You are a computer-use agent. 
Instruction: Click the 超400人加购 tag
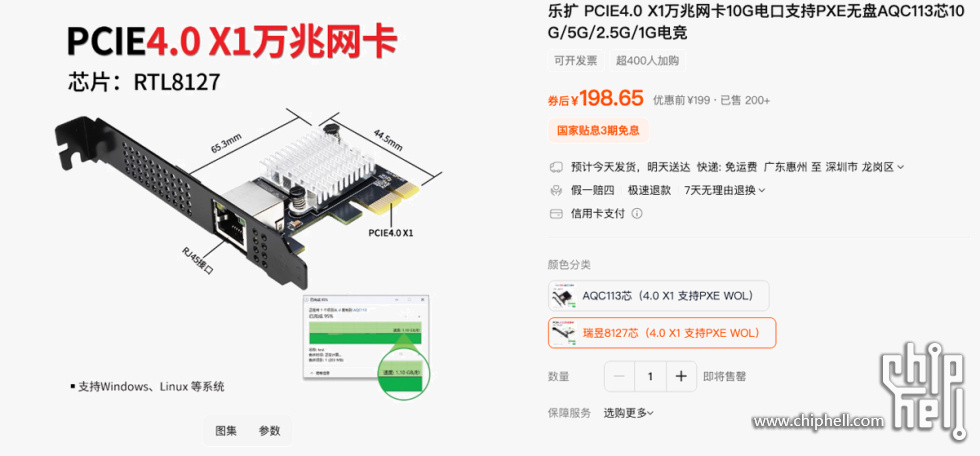point(648,61)
